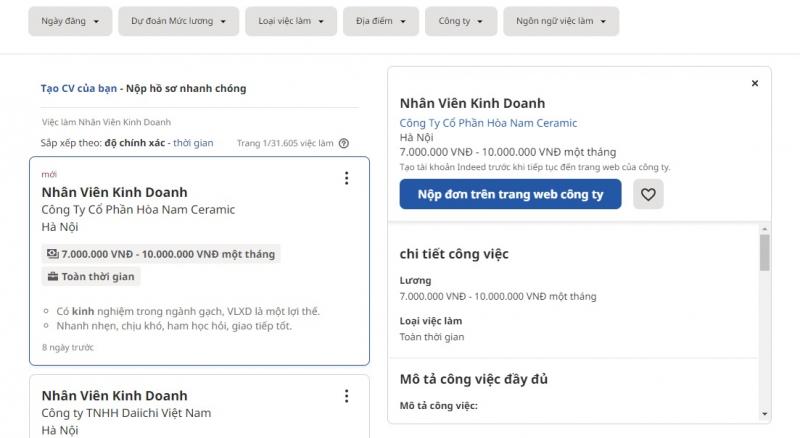The width and height of the screenshot is (800, 438).
Task: Sort results by thời gian
Action: point(193,143)
